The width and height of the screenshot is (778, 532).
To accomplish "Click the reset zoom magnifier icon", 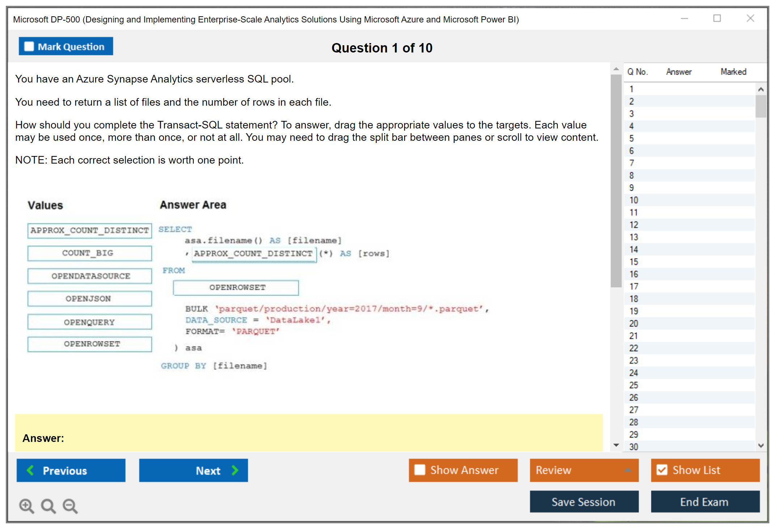I will coord(48,506).
